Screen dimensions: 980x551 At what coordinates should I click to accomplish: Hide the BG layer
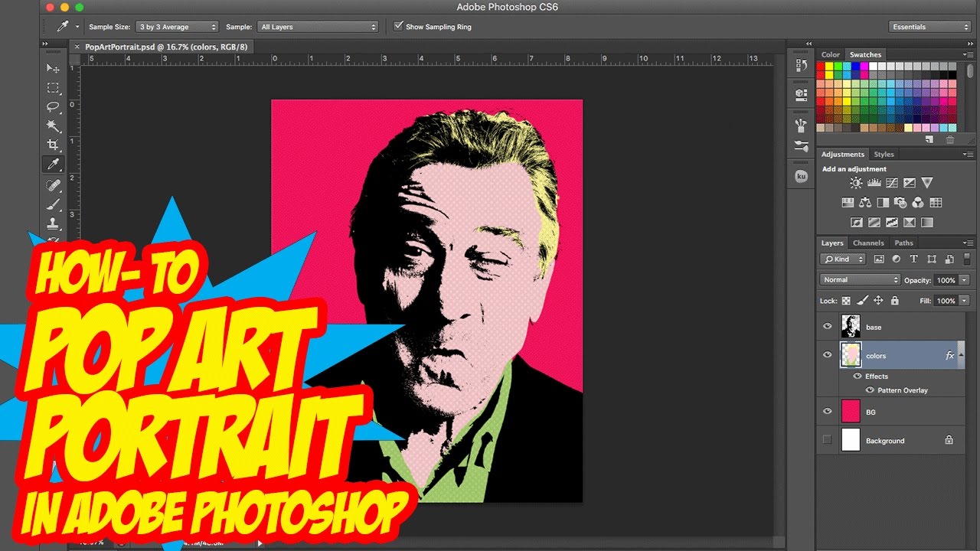pyautogui.click(x=827, y=412)
